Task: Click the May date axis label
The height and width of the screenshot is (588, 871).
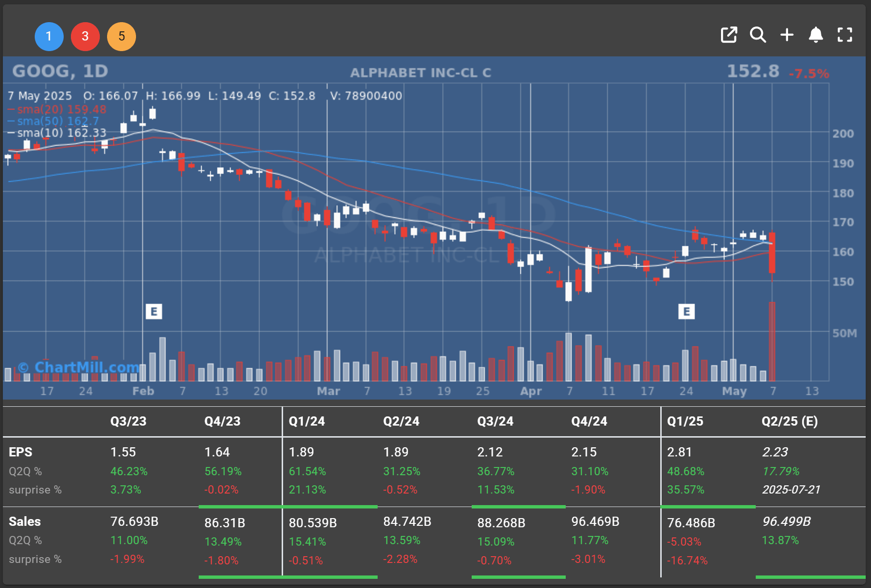Action: 734,391
